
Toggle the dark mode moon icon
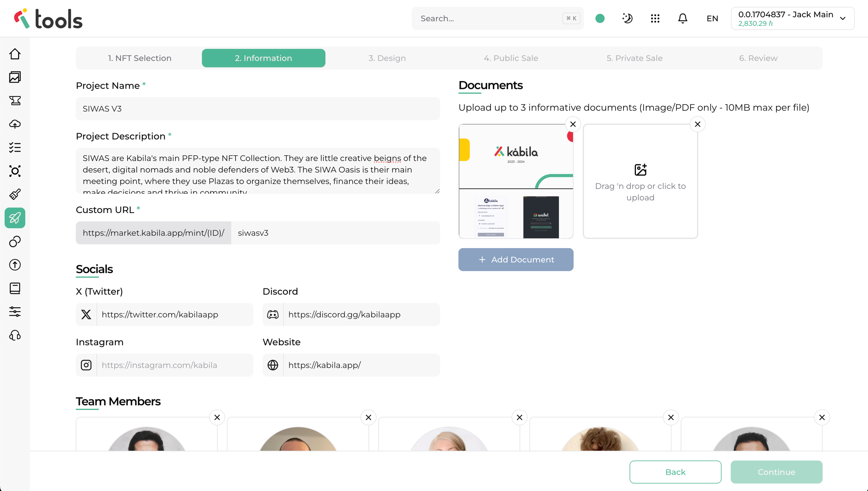[x=627, y=18]
